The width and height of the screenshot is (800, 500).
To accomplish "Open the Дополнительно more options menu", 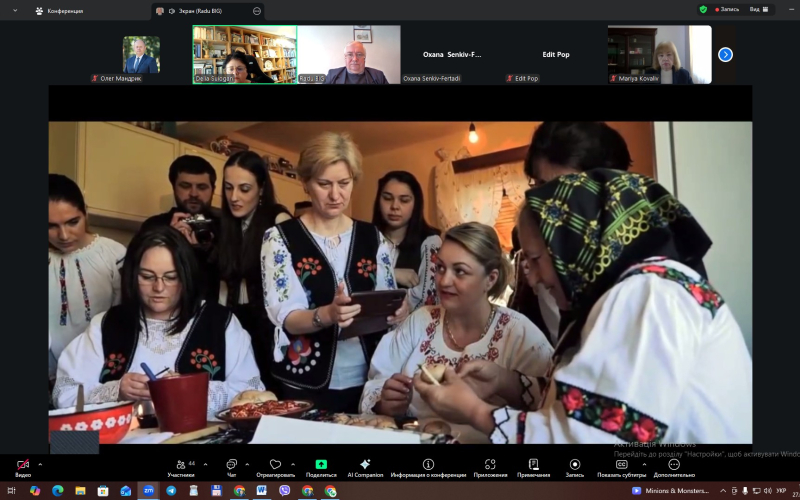I will (x=674, y=467).
